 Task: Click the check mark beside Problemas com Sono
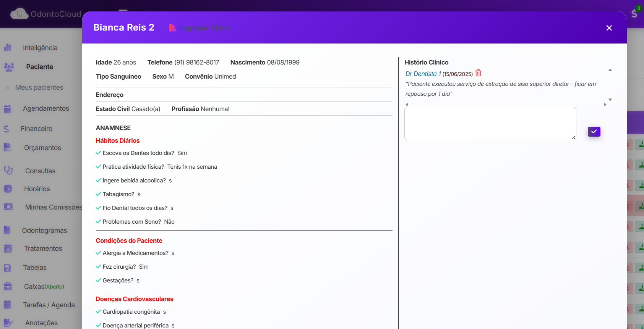[x=98, y=222]
